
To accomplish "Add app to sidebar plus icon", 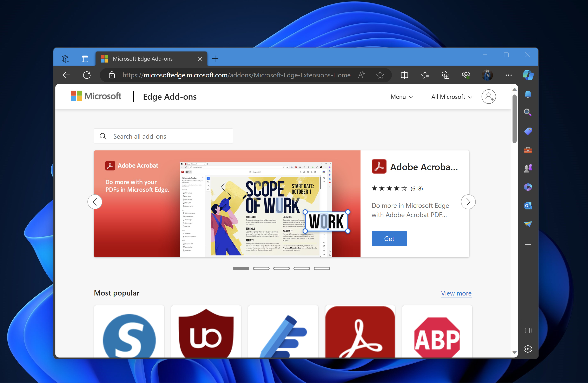I will point(528,244).
